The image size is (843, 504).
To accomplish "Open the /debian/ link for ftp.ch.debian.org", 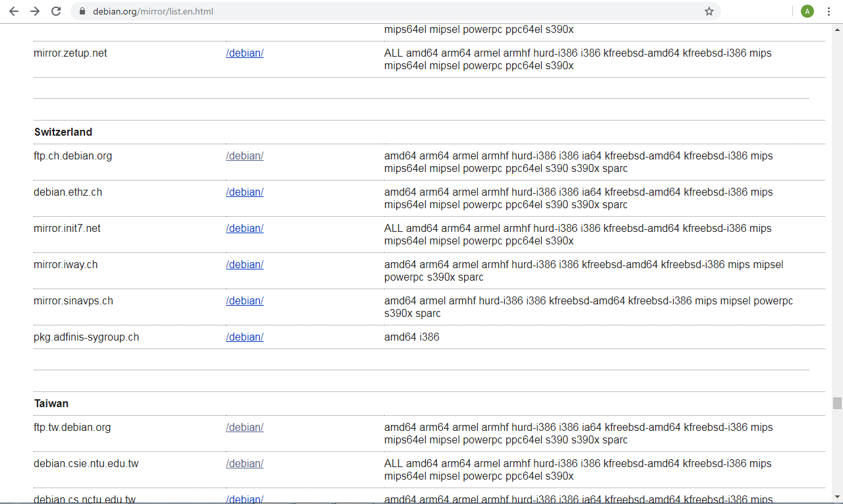I will [x=245, y=155].
